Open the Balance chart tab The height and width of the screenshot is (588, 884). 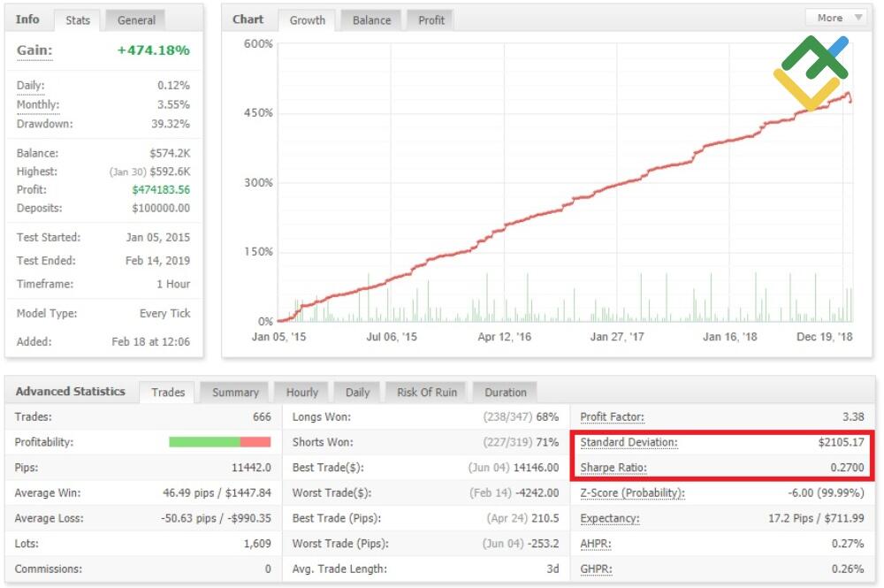click(x=370, y=19)
